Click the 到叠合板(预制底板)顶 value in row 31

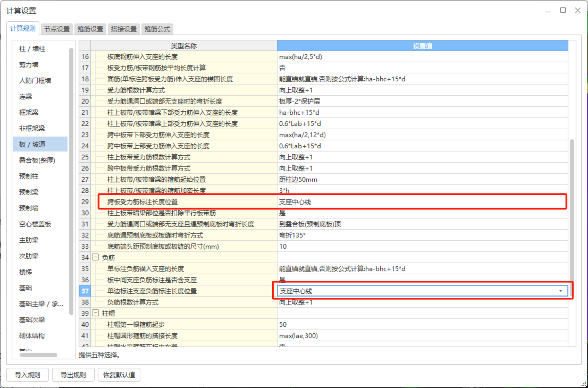(422, 224)
